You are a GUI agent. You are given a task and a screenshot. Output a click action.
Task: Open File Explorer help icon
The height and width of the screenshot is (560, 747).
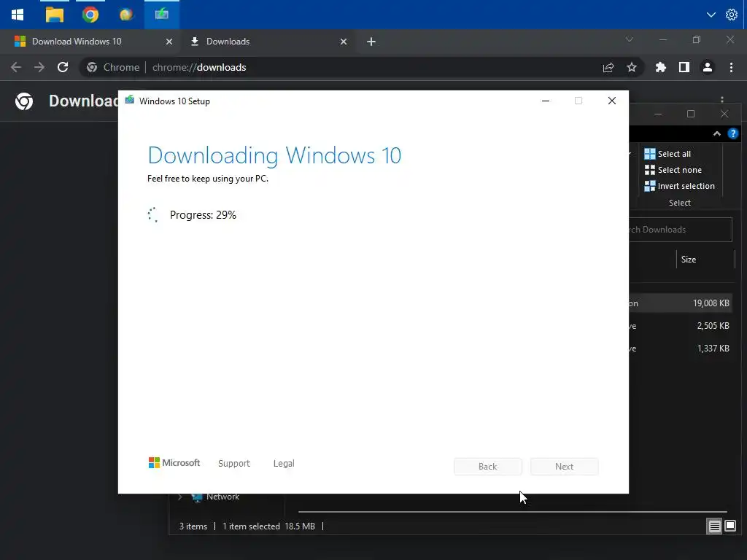[x=732, y=134]
